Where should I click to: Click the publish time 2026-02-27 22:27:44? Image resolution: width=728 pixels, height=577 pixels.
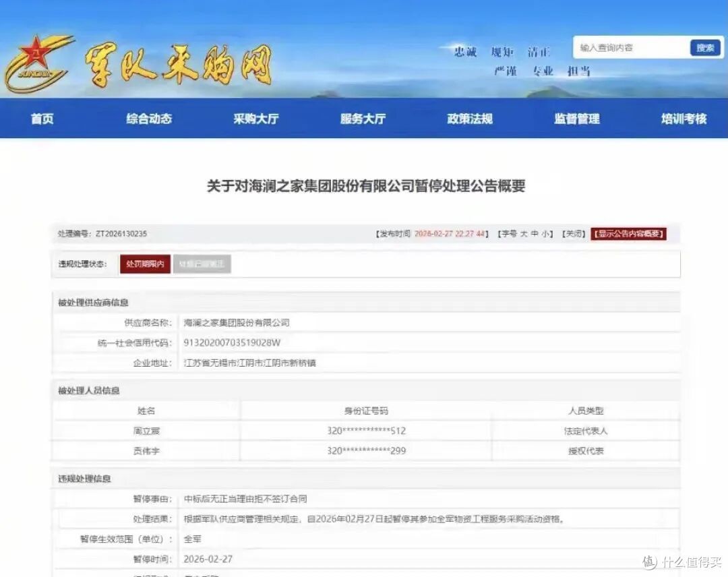[x=450, y=233]
